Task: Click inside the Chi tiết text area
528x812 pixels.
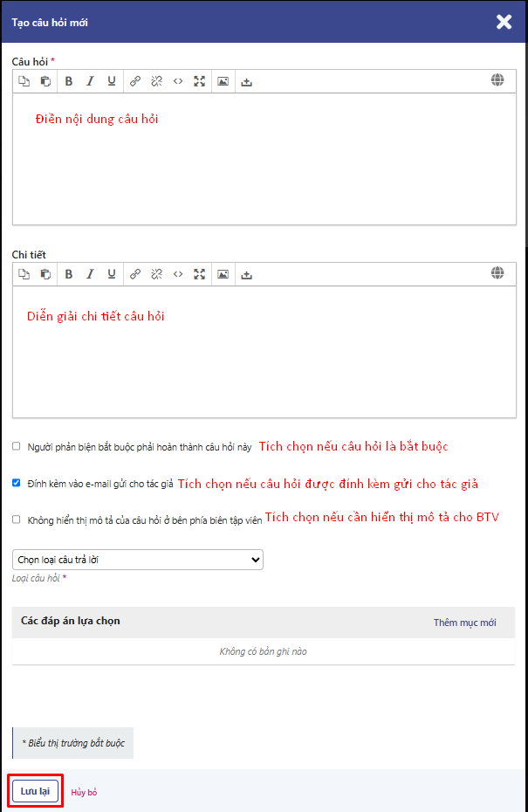Action: click(262, 367)
